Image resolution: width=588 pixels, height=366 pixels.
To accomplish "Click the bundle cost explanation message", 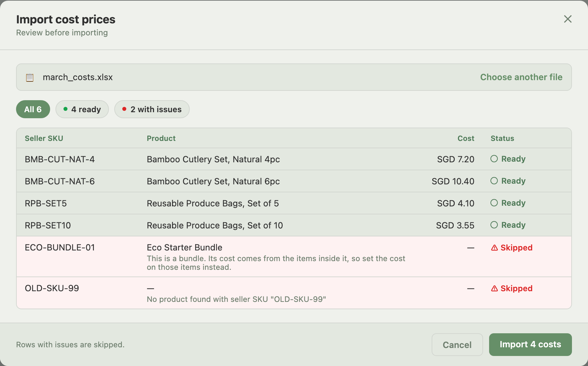I will [x=276, y=263].
